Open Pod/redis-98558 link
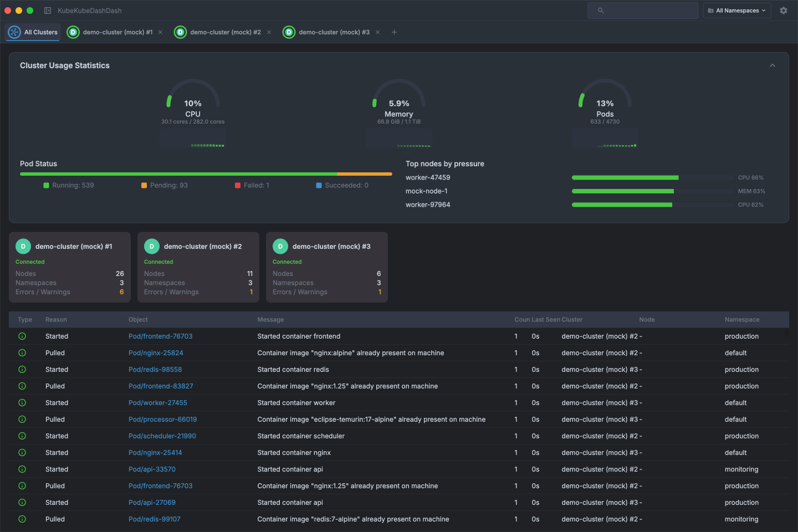This screenshot has width=798, height=532. [x=155, y=370]
